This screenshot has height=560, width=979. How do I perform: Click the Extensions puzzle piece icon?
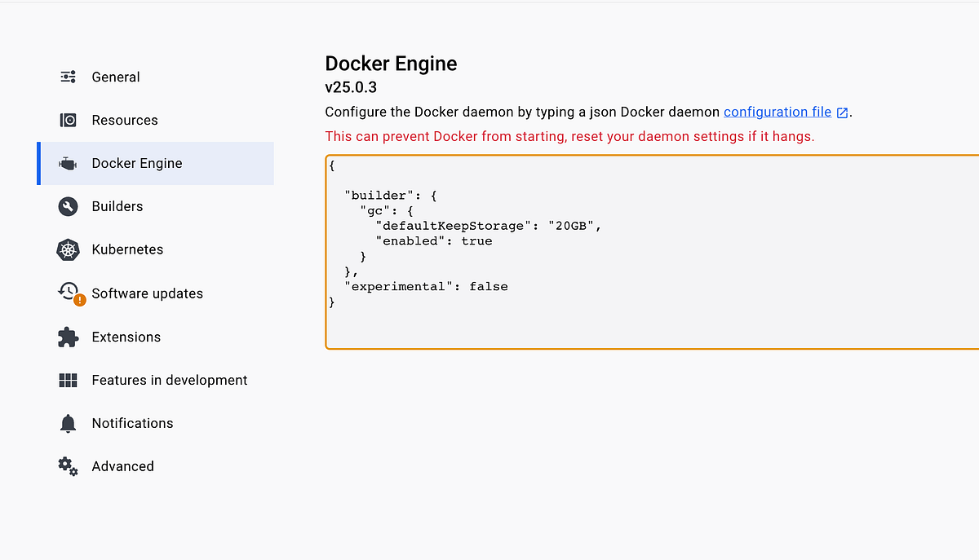point(68,337)
